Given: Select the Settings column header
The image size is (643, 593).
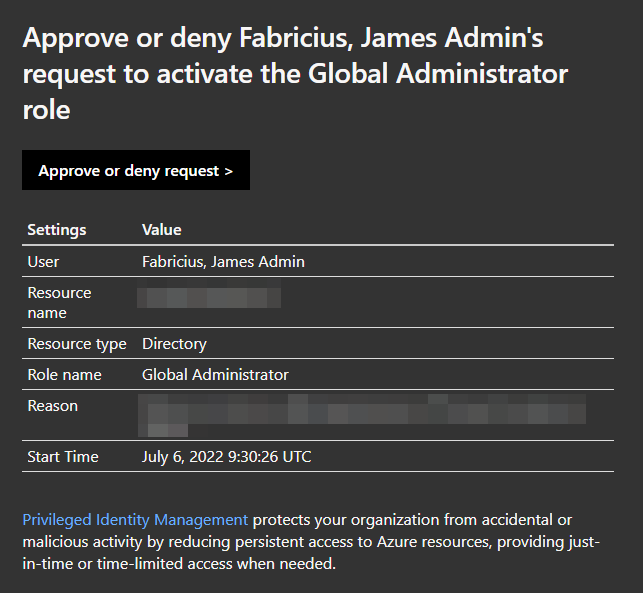Looking at the screenshot, I should (57, 230).
